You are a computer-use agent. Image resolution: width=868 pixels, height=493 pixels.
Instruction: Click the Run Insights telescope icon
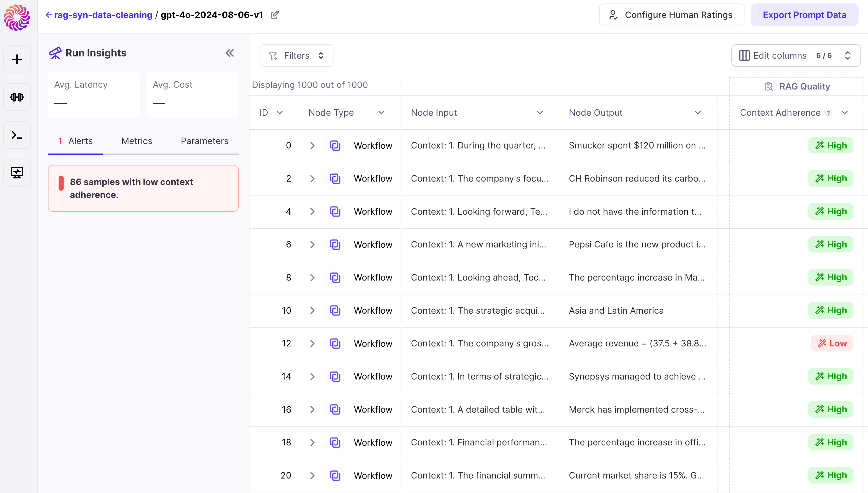pos(55,53)
